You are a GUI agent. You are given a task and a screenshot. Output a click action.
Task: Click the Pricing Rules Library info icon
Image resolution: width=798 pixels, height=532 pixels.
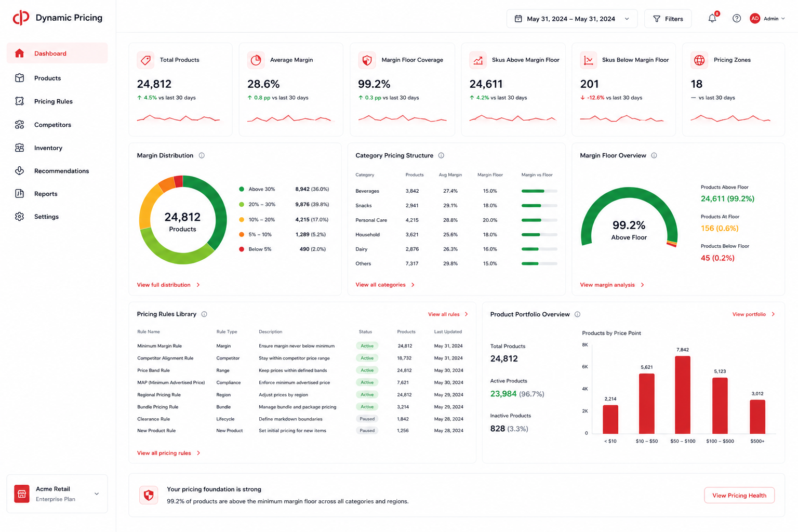[204, 314]
